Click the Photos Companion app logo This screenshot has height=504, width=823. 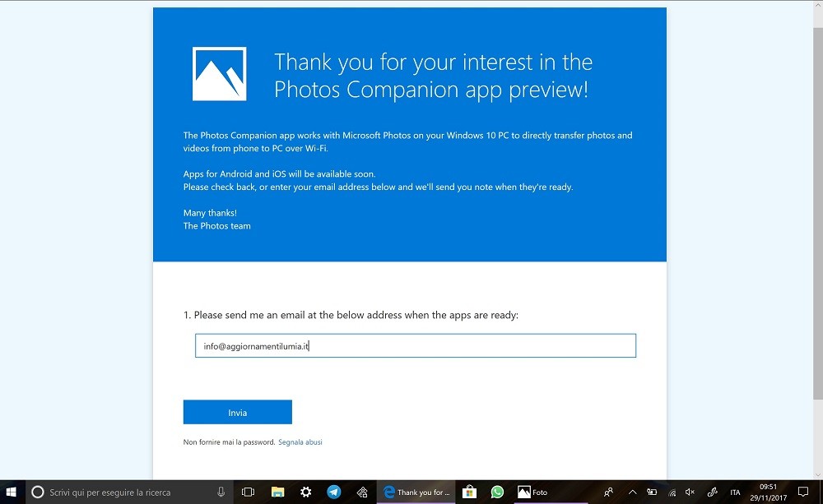[219, 73]
